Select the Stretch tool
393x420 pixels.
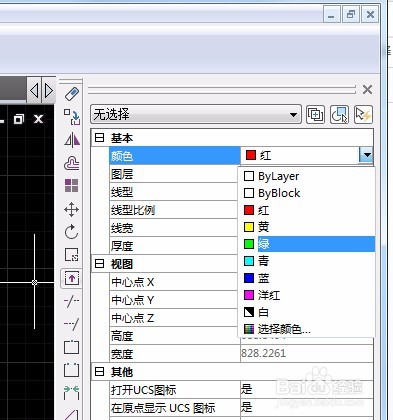[72, 278]
